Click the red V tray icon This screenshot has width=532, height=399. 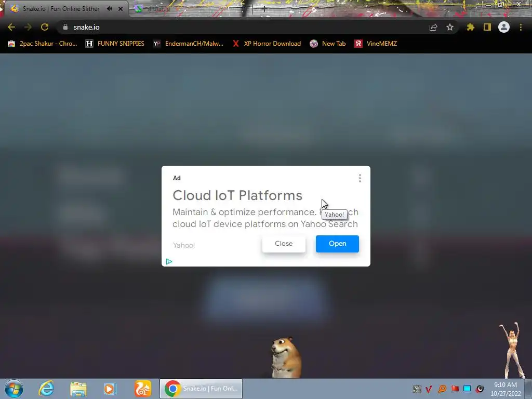(429, 389)
